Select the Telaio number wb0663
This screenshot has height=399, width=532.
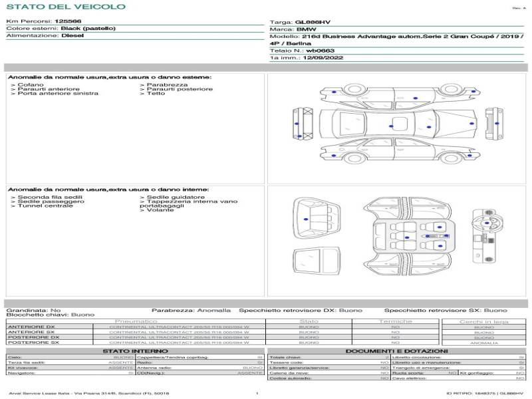click(321, 51)
